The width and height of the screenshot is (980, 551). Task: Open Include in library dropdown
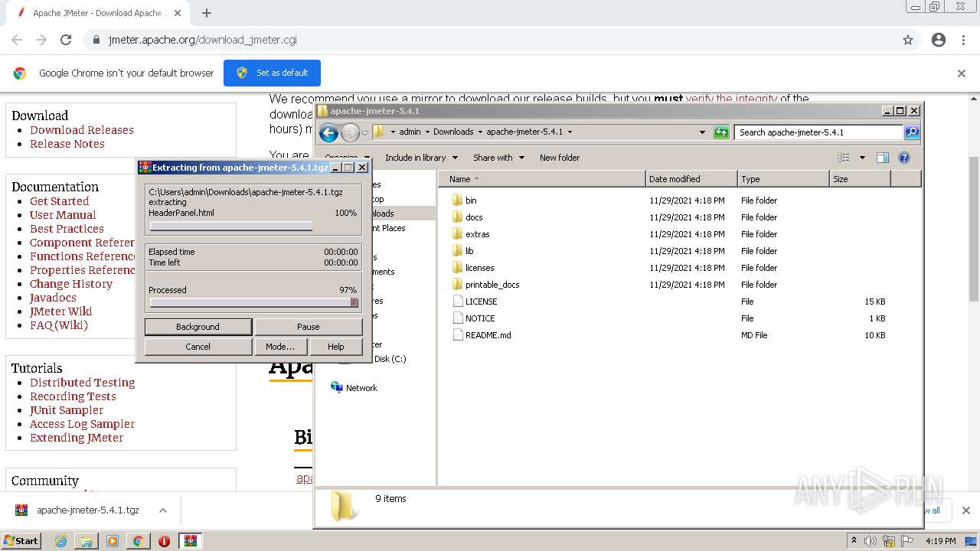[x=421, y=158]
